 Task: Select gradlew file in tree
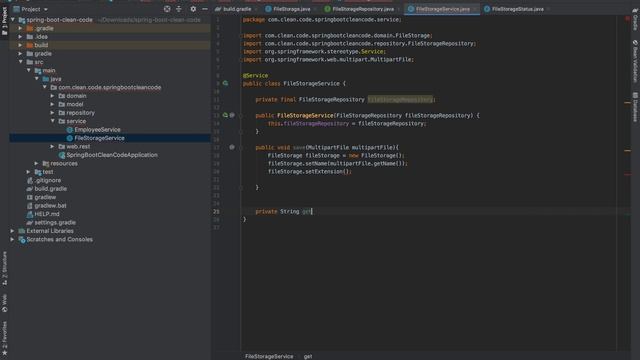click(45, 197)
